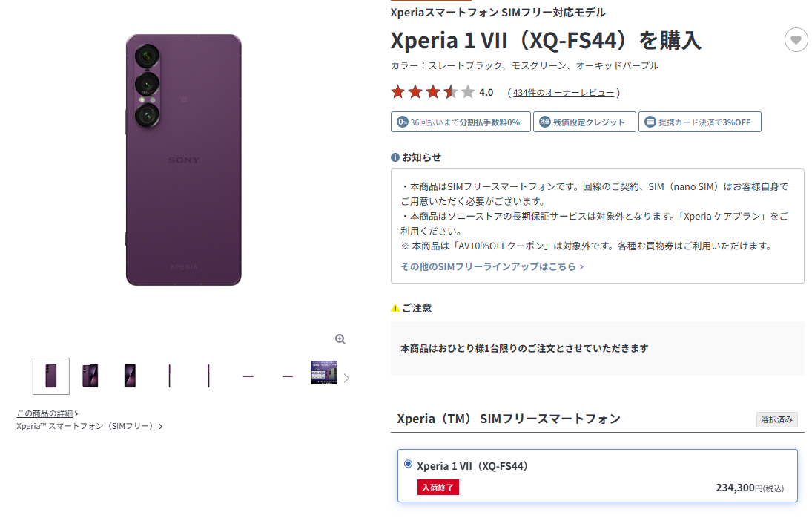Click the 選択済み label
Screen dimensions: 812x521
click(776, 419)
